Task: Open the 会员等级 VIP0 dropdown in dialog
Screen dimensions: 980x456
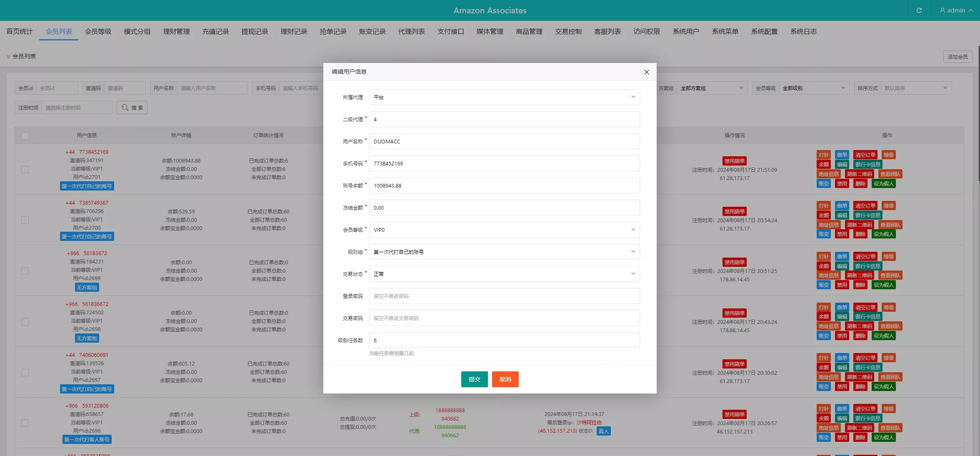Action: 504,230
